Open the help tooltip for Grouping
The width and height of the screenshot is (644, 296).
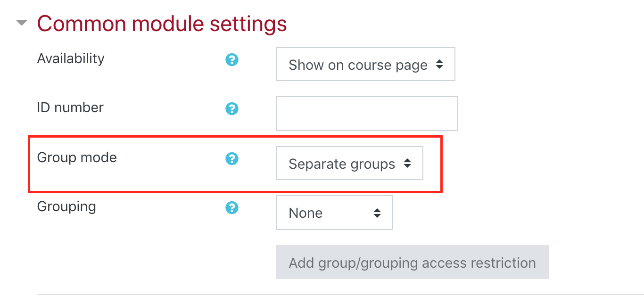coord(231,207)
